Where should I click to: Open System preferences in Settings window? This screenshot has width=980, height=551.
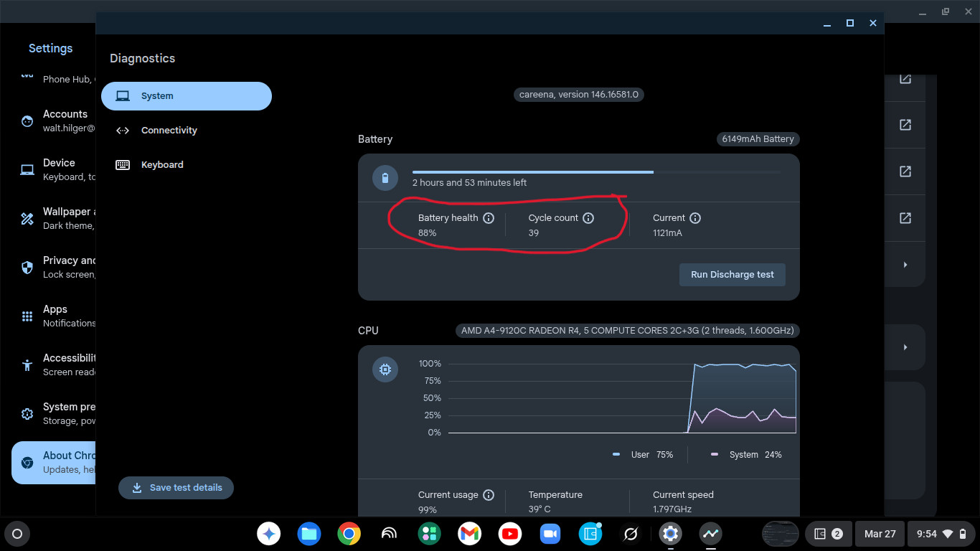tap(54, 414)
